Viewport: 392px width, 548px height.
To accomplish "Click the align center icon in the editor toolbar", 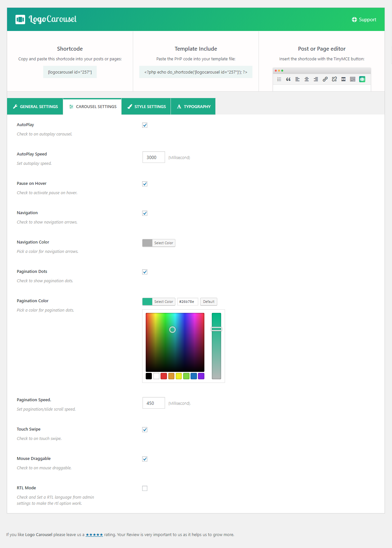I will coord(307,79).
